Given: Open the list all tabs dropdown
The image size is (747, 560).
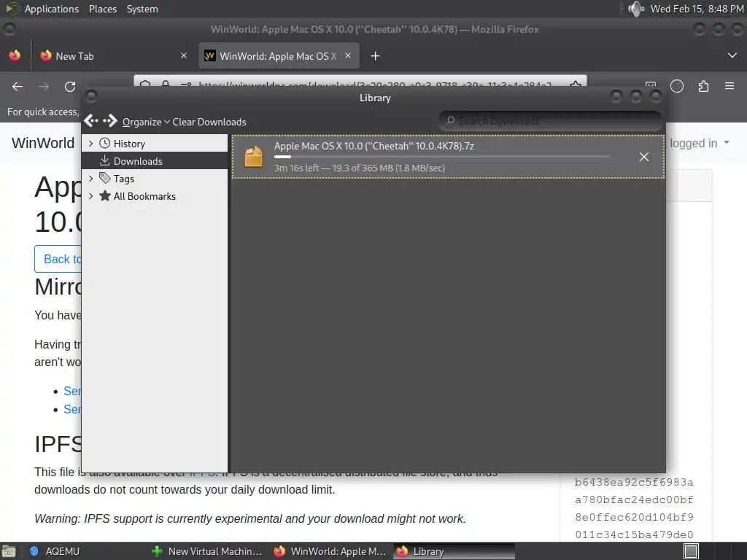Looking at the screenshot, I should (x=732, y=55).
